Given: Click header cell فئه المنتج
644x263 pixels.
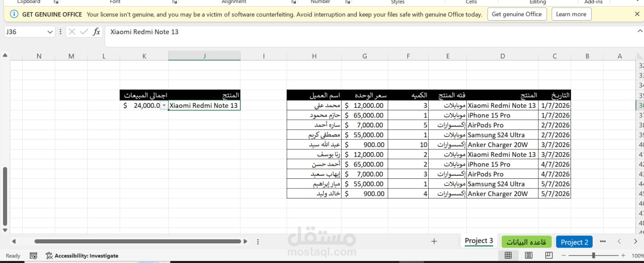Looking at the screenshot, I should [x=448, y=95].
